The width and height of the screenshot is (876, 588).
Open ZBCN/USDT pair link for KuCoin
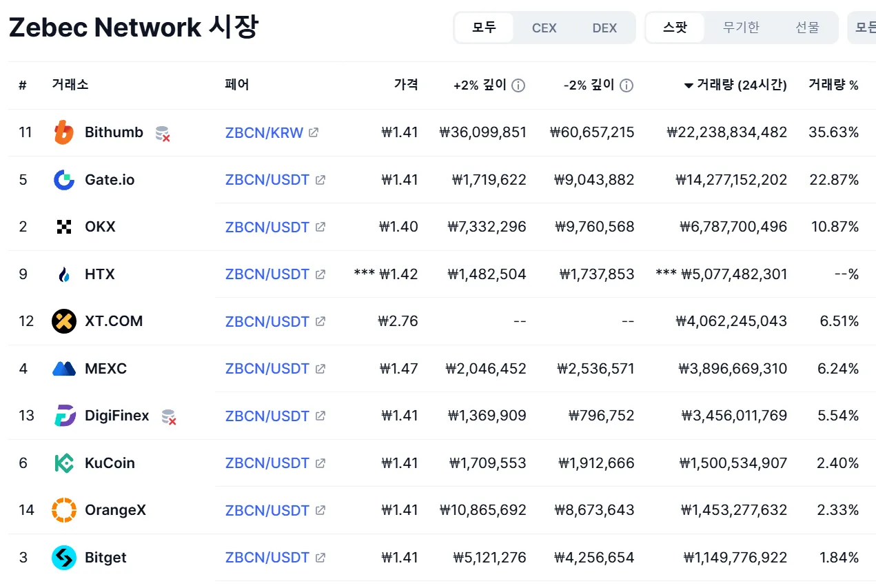267,463
